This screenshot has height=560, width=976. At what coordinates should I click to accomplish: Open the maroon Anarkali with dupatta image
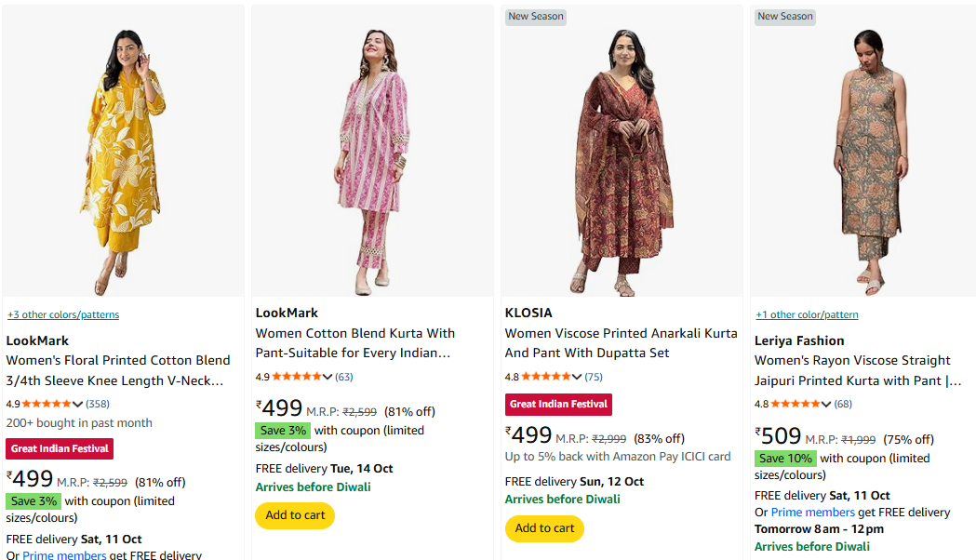pos(621,160)
